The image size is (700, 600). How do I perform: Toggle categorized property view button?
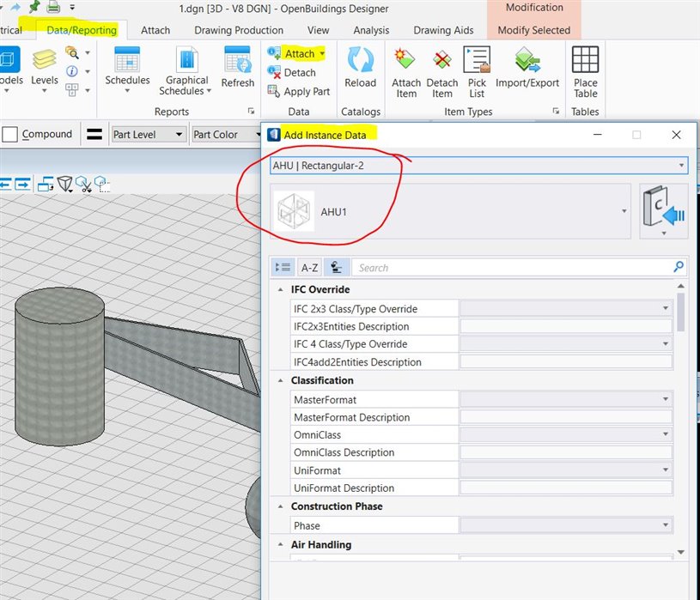[x=283, y=268]
